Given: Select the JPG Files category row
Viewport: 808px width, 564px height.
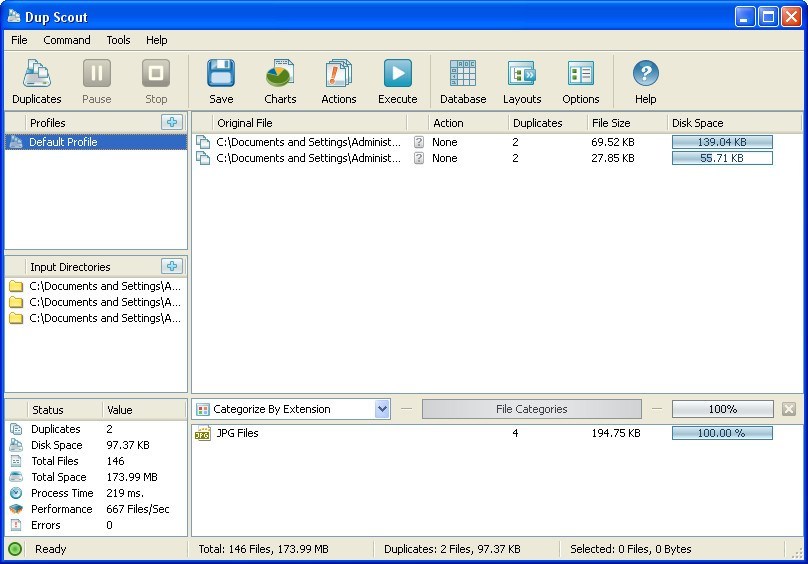Looking at the screenshot, I should point(237,433).
